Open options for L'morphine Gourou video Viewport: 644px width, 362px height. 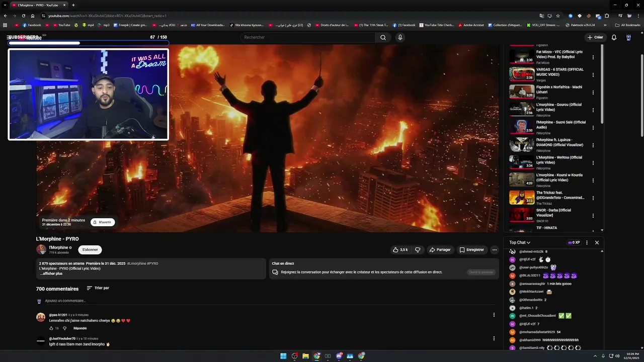tap(593, 110)
